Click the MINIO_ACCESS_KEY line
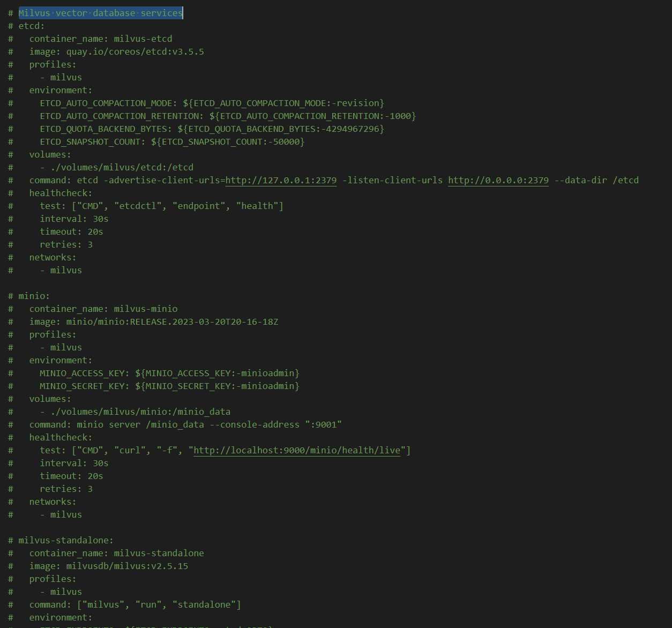Screen dimensions: 672x628 coord(169,373)
